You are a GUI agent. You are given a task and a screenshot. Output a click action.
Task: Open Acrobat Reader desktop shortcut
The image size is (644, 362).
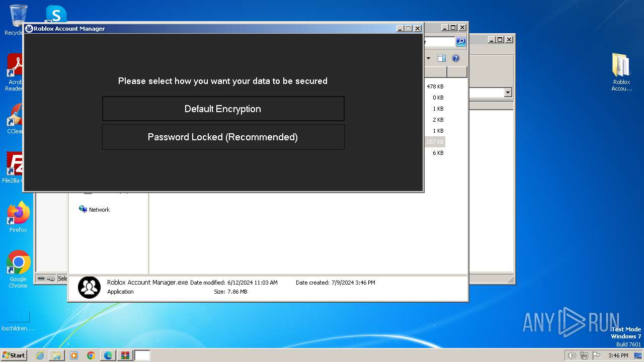click(x=15, y=73)
